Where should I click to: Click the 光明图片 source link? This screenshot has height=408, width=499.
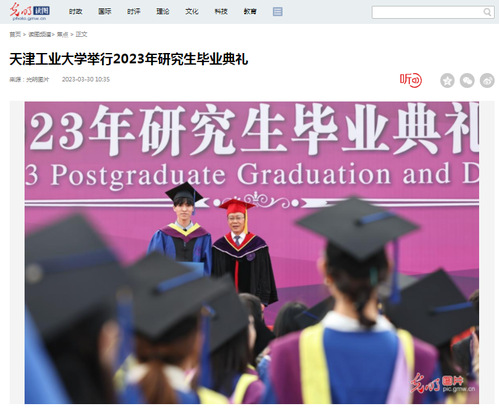[x=38, y=80]
